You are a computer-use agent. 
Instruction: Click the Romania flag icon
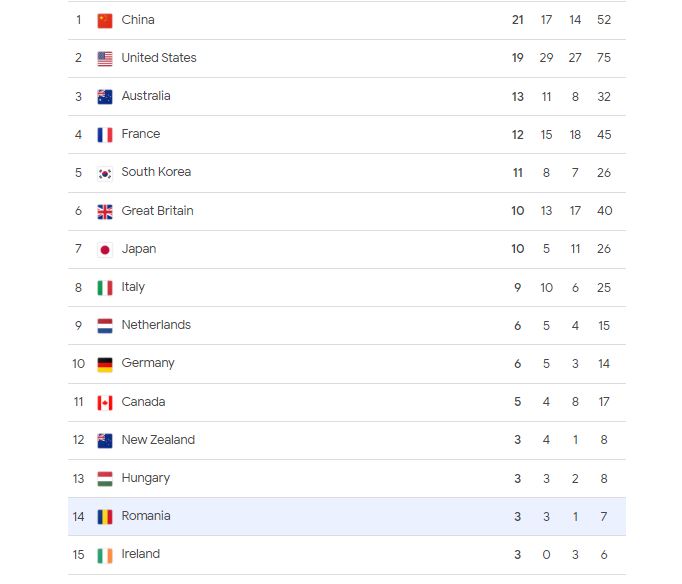105,516
